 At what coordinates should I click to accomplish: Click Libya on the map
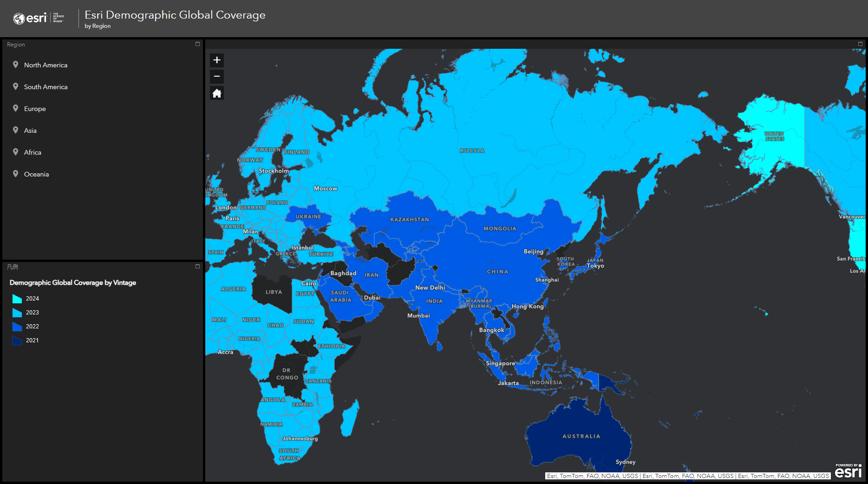[x=274, y=292]
